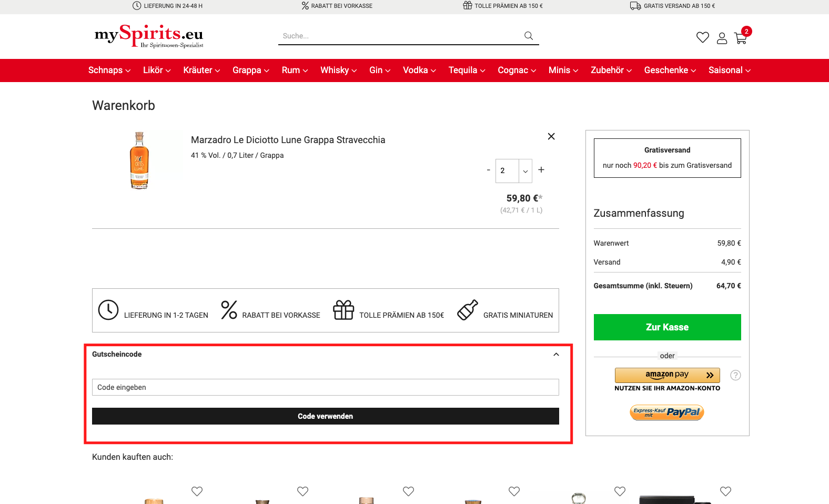Expand the Cognac dropdown menu
This screenshot has width=829, height=504.
(517, 70)
